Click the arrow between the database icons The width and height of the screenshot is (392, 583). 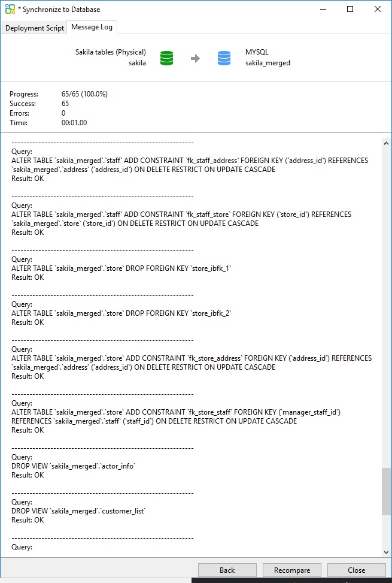195,58
